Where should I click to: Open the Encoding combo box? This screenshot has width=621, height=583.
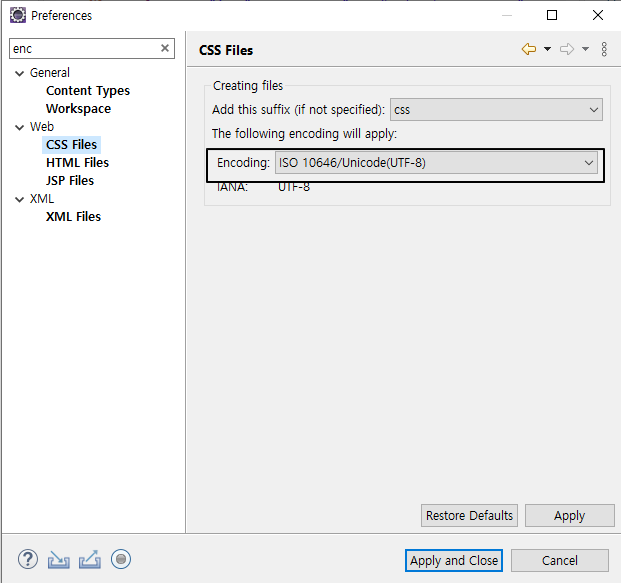tap(436, 163)
